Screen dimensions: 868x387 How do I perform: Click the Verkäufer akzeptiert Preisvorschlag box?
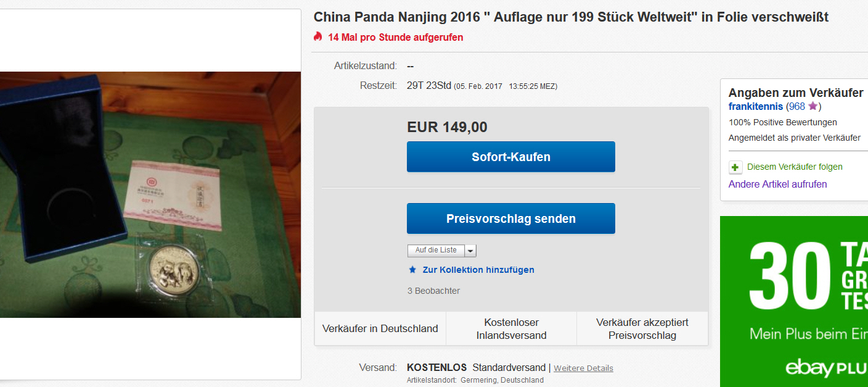[642, 329]
